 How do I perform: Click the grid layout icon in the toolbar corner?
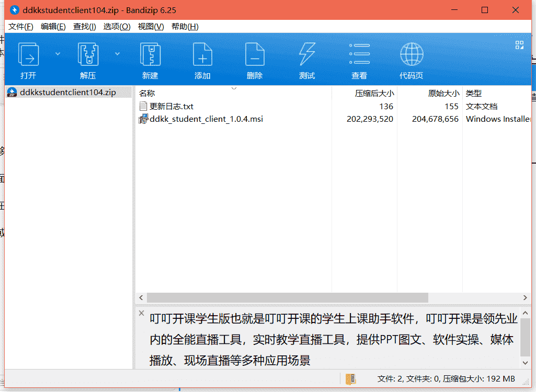pos(519,45)
